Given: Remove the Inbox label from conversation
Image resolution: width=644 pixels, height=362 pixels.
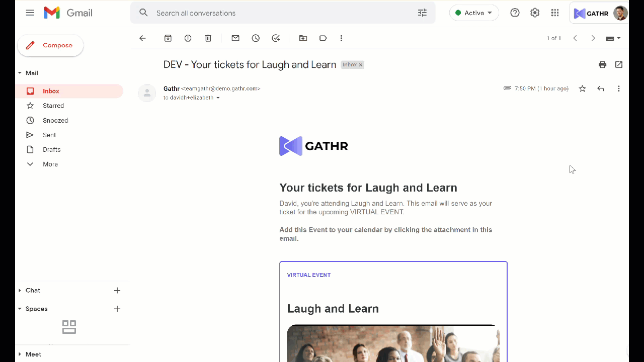Looking at the screenshot, I should tap(361, 65).
